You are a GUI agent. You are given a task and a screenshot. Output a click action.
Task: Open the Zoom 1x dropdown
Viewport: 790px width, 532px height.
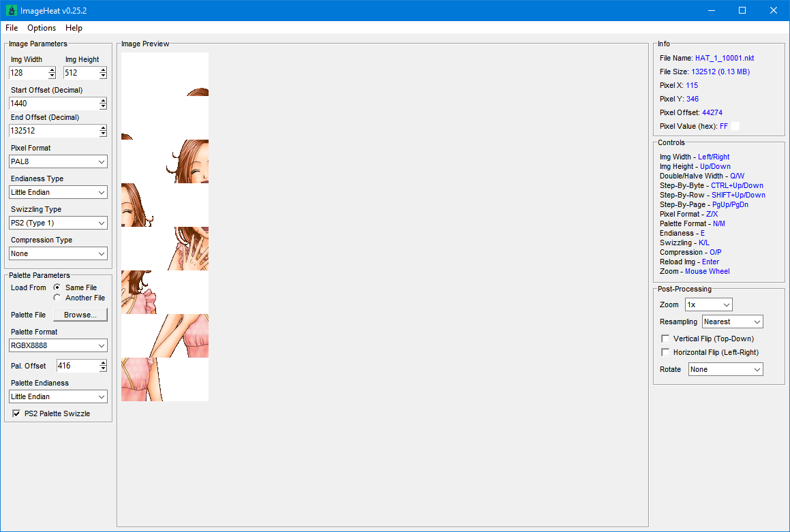point(709,304)
